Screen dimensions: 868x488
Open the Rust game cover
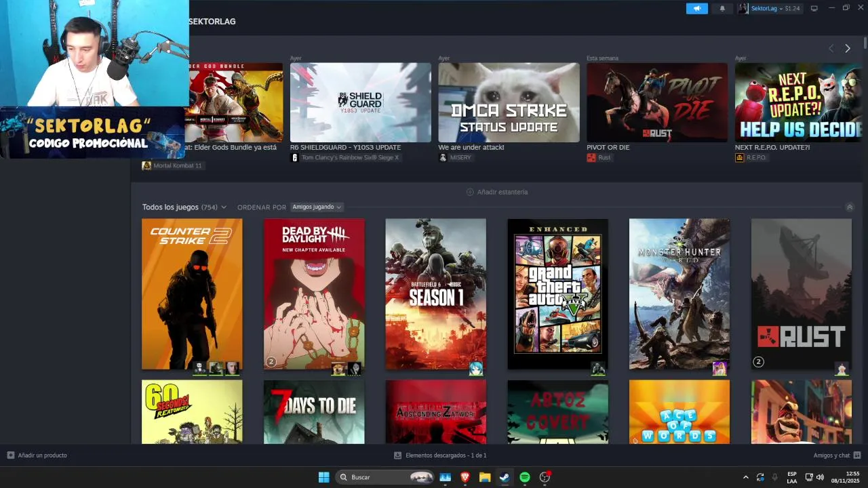(x=802, y=294)
